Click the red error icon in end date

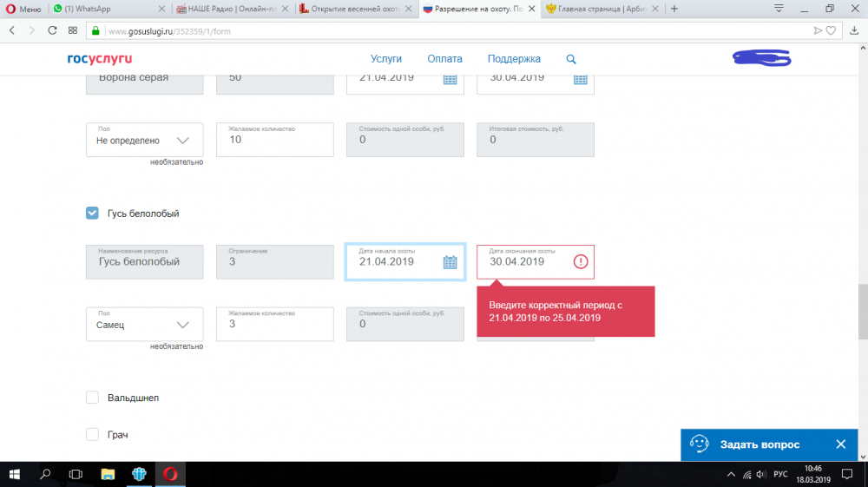click(x=580, y=262)
